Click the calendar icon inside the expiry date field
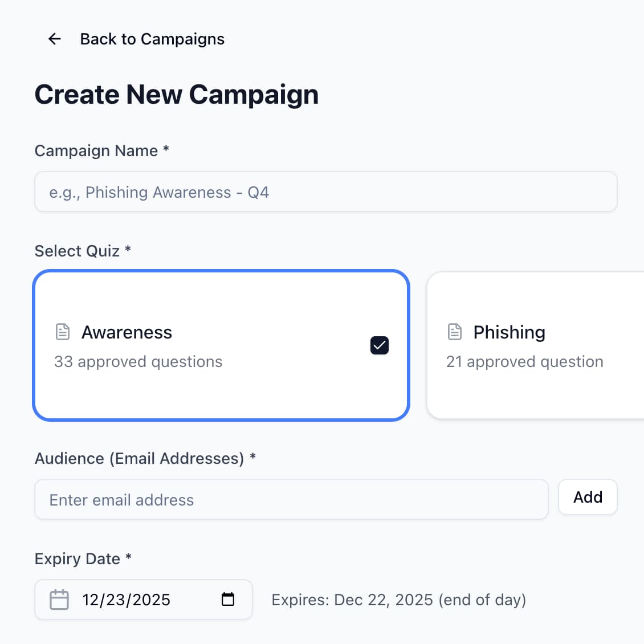Image resolution: width=644 pixels, height=644 pixels. pos(59,600)
